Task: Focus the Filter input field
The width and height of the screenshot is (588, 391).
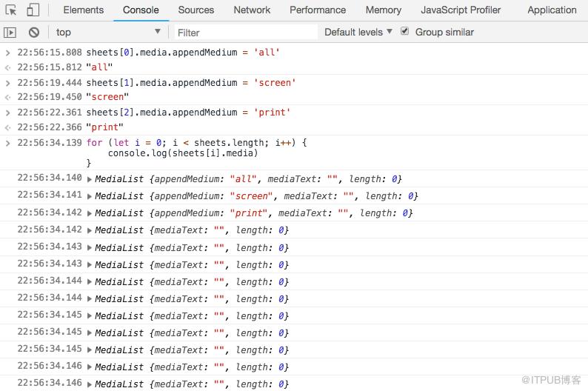Action: [x=246, y=33]
